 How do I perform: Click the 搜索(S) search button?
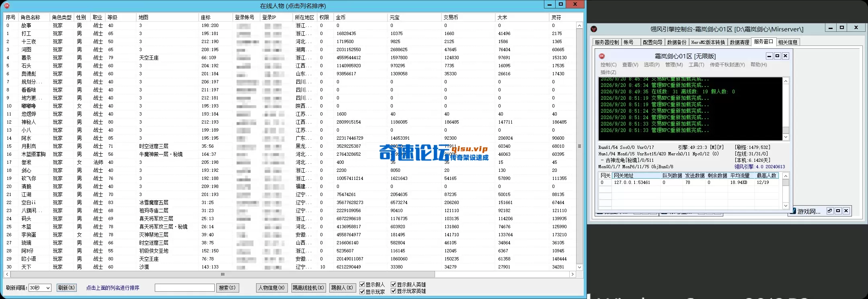tap(228, 288)
